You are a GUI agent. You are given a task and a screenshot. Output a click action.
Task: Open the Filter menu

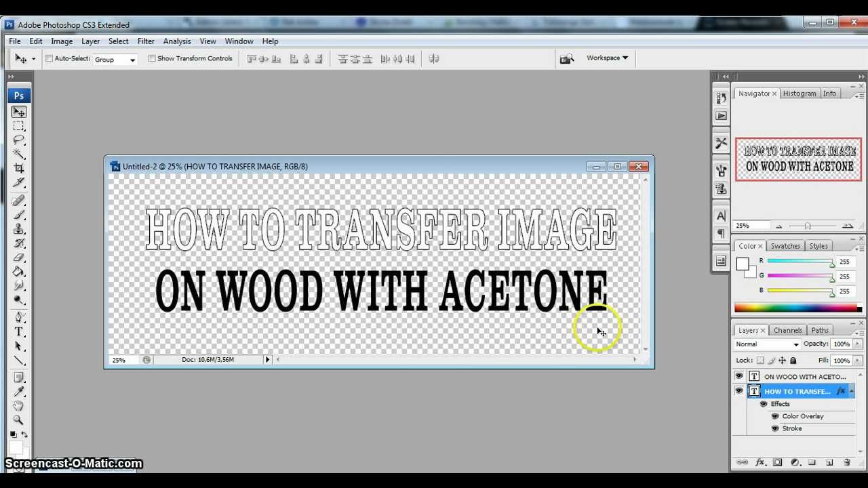click(x=146, y=41)
